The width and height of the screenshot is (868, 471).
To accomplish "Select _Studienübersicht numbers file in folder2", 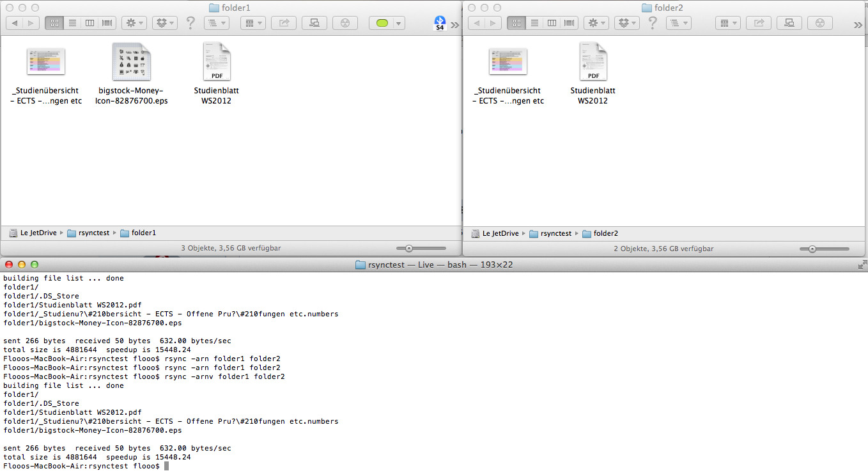I will [x=508, y=62].
